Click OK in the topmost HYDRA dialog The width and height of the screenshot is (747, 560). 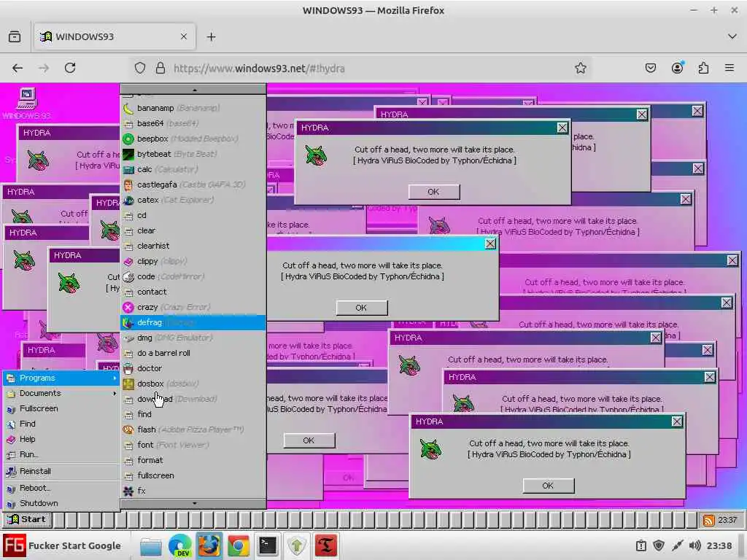pyautogui.click(x=433, y=192)
